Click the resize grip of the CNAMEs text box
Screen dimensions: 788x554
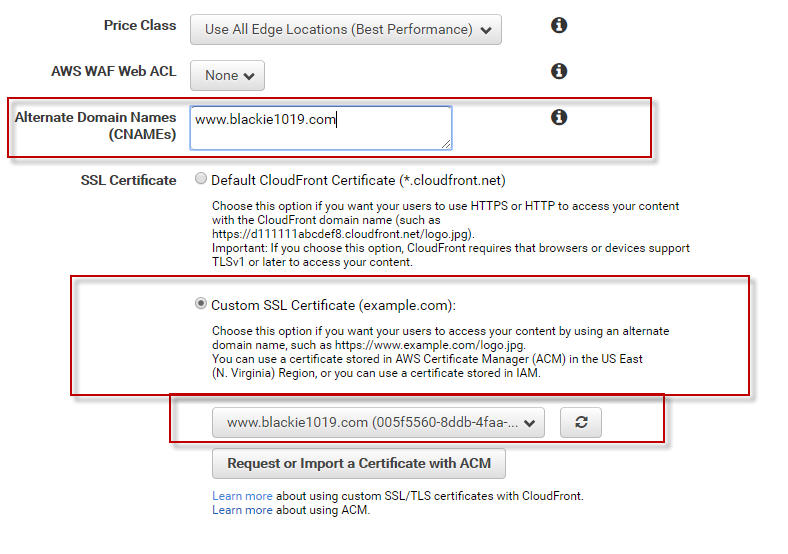(x=446, y=144)
